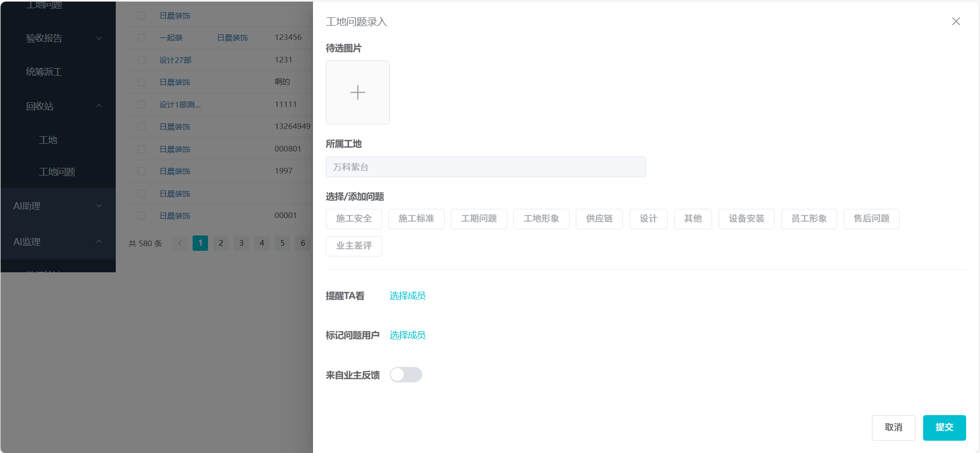Go to previous page using left arrow
Screen dimensions: 980x453
coord(180,243)
